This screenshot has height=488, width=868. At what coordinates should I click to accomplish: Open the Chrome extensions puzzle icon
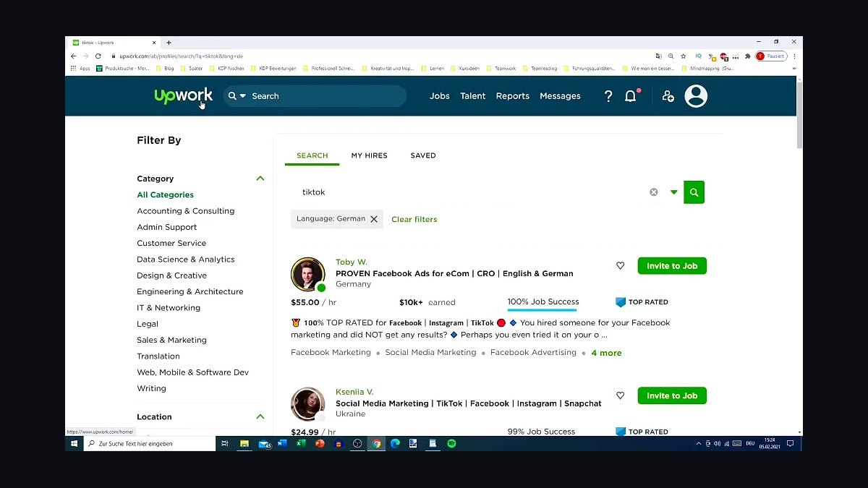coord(748,56)
